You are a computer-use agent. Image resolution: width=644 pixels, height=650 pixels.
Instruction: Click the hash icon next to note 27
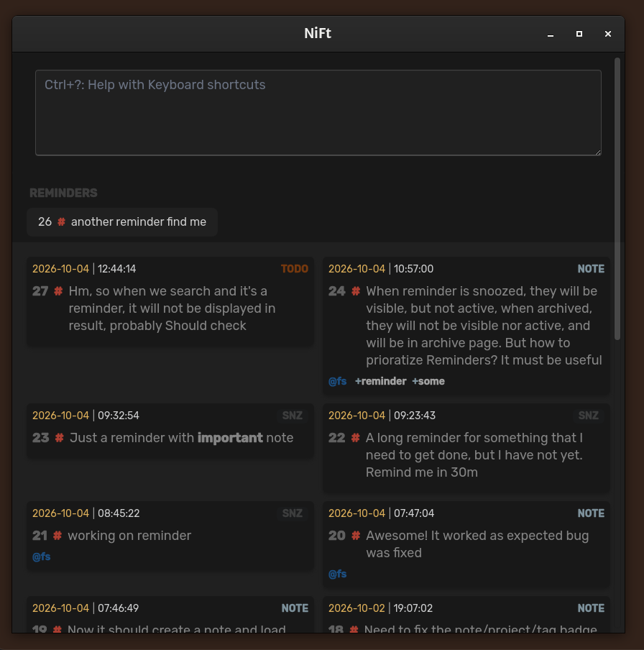point(58,291)
